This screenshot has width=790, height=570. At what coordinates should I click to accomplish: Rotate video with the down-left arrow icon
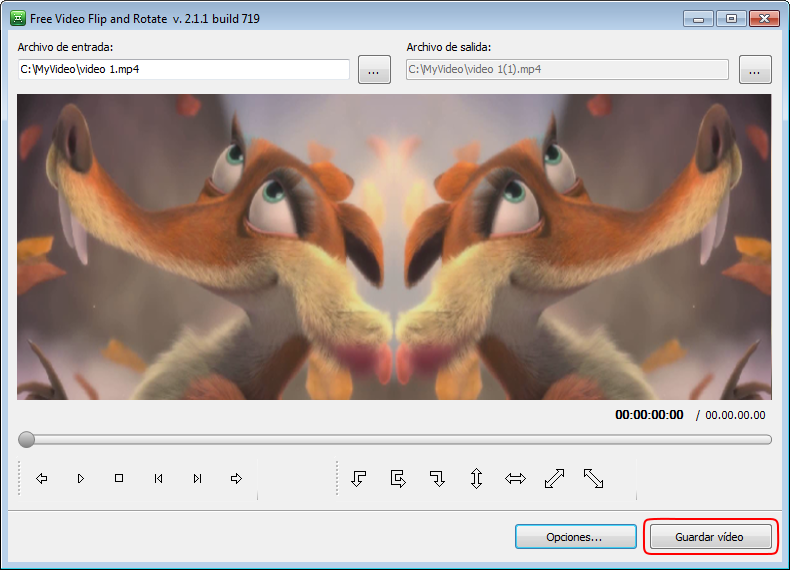(359, 479)
